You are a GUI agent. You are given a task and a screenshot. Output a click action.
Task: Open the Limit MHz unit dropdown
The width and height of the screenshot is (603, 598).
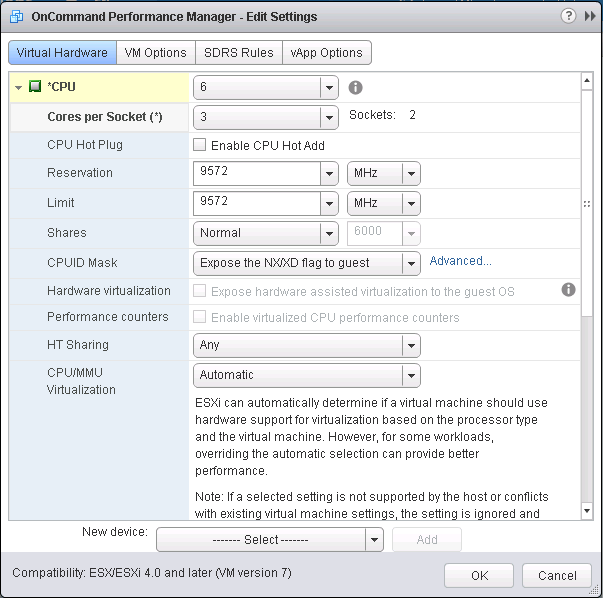tap(384, 203)
